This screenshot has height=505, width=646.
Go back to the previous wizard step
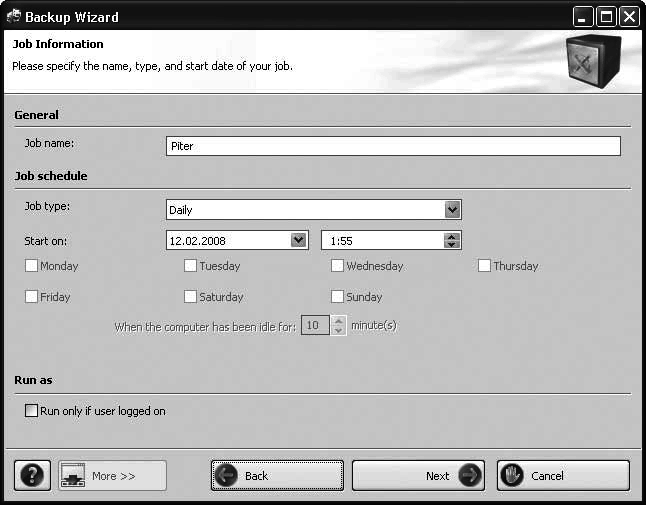(277, 476)
